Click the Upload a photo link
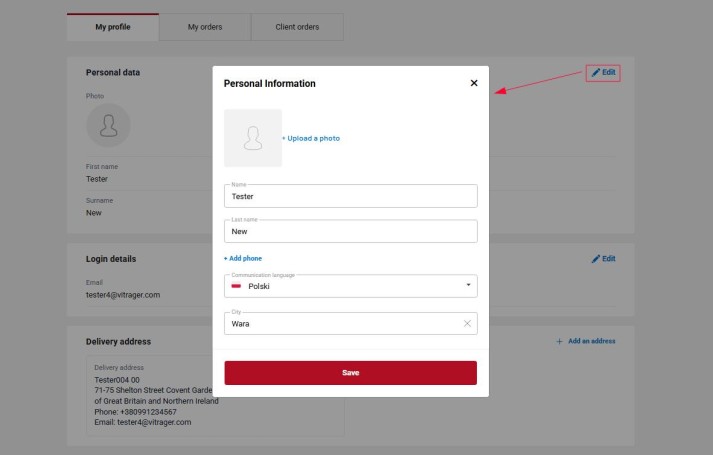Image resolution: width=713 pixels, height=455 pixels. 313,138
